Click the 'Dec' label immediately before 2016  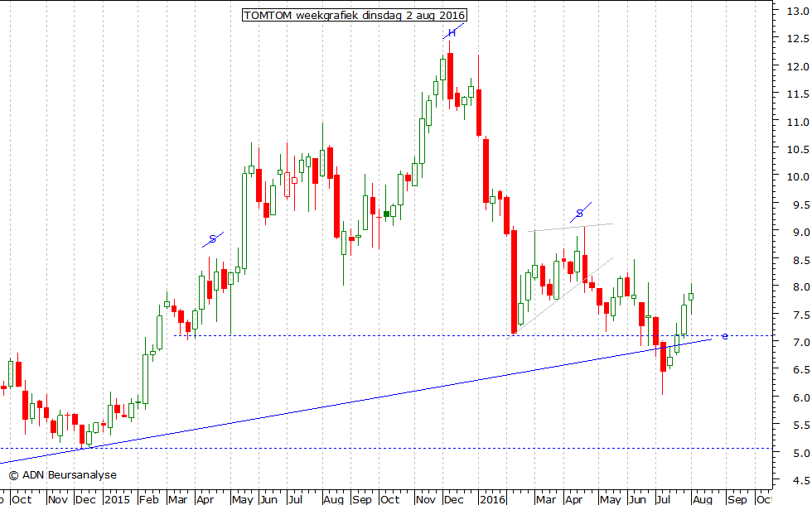[454, 499]
